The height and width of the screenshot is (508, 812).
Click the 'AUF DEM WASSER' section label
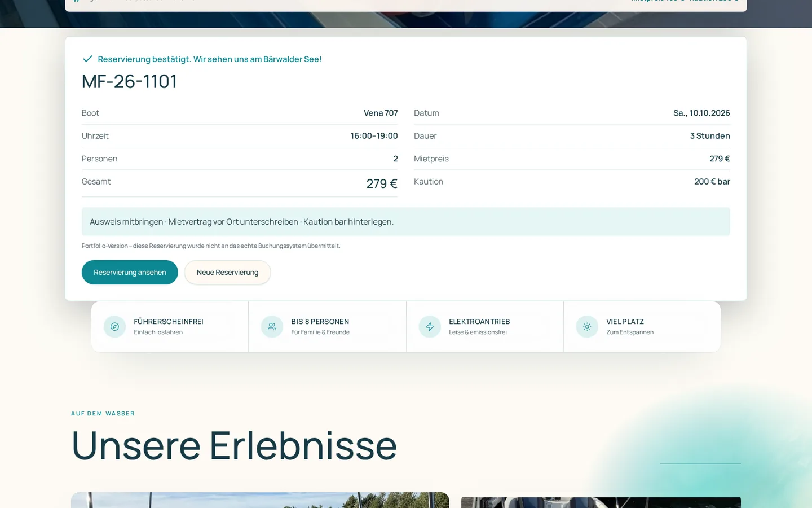pyautogui.click(x=103, y=414)
